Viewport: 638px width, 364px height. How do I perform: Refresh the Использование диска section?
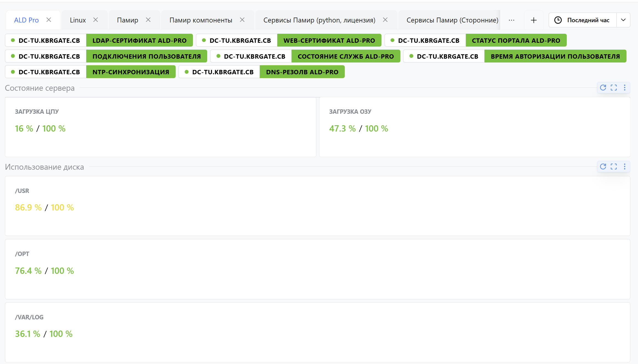[603, 167]
